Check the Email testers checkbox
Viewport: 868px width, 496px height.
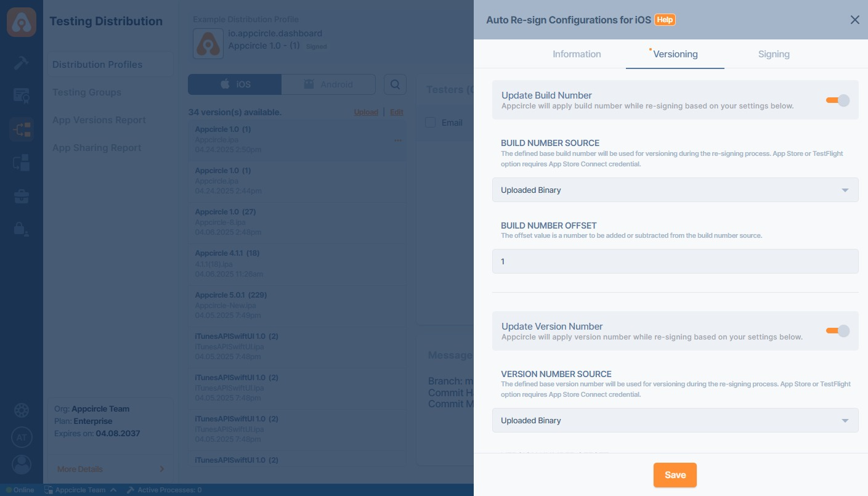(x=431, y=123)
